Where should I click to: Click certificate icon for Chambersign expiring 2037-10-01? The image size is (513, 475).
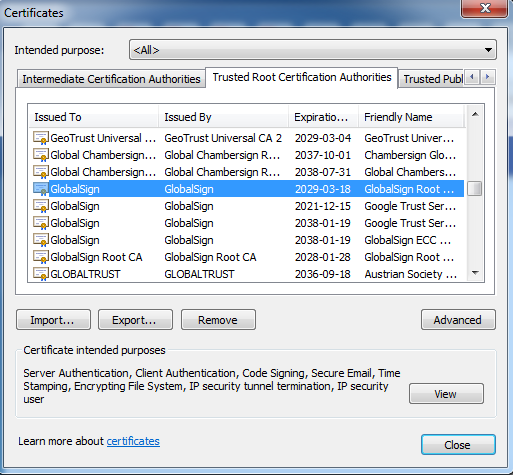(41, 155)
